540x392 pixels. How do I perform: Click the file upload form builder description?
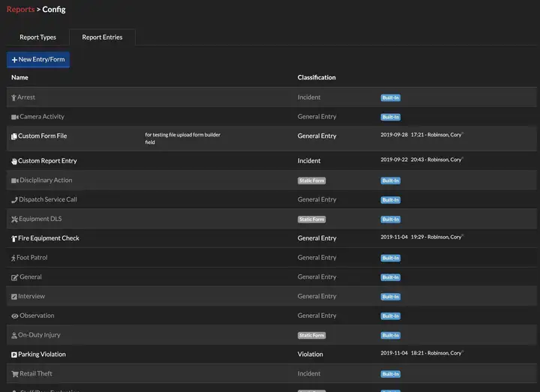pos(182,139)
